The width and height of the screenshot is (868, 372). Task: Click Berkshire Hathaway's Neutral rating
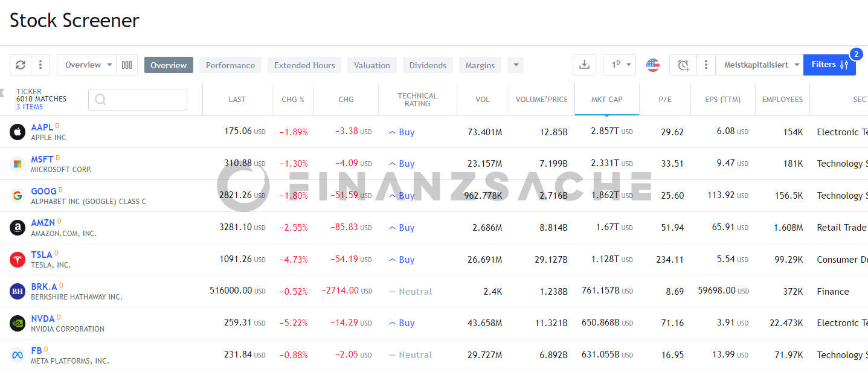pyautogui.click(x=411, y=292)
